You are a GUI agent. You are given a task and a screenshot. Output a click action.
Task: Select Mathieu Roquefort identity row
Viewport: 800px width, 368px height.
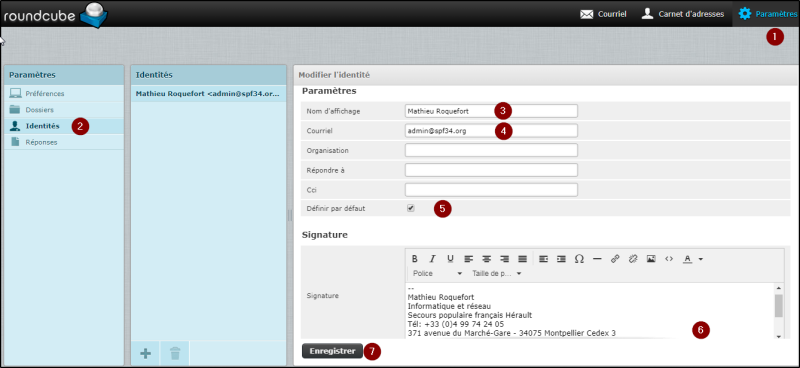click(208, 94)
